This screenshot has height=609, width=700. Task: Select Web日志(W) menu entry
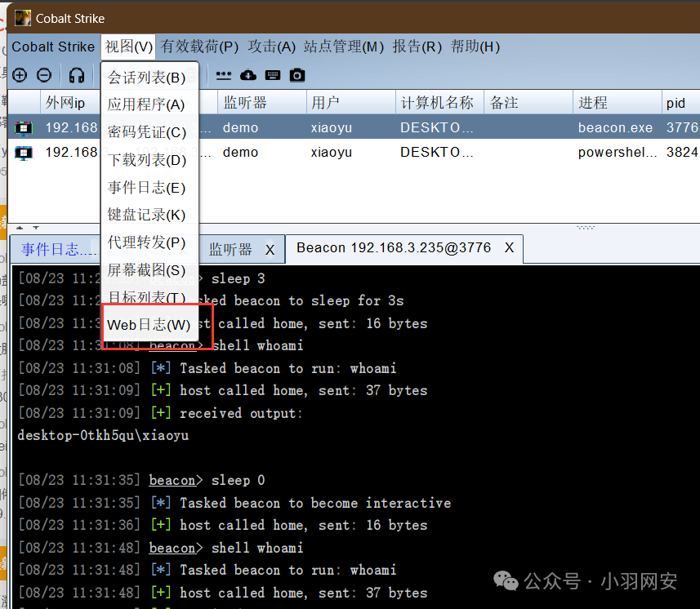pyautogui.click(x=150, y=325)
